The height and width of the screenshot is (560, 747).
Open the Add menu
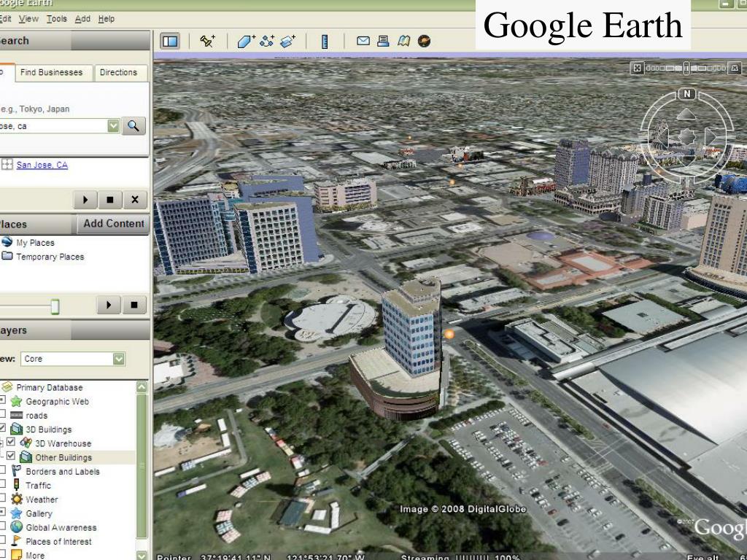(82, 18)
